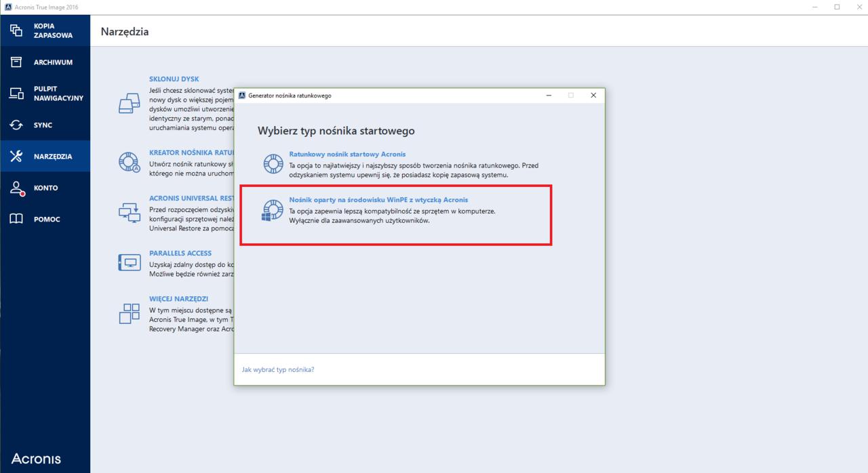The width and height of the screenshot is (868, 473).
Task: Go to Kopia zapasowa section
Action: (53, 30)
